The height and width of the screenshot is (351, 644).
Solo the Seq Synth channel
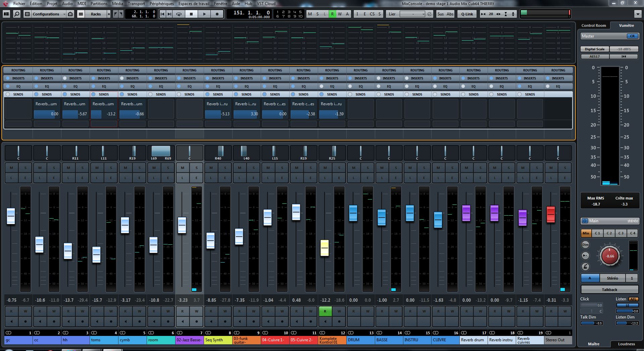tap(225, 168)
